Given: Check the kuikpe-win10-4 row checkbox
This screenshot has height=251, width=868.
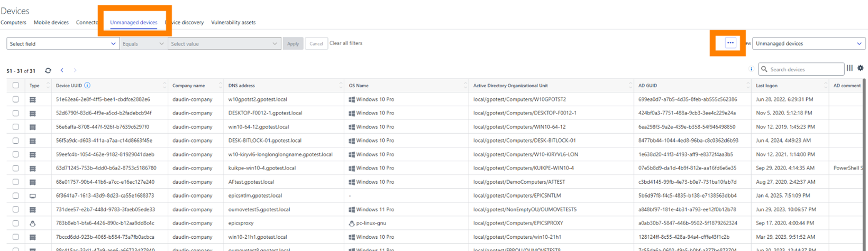Looking at the screenshot, I should (16, 168).
